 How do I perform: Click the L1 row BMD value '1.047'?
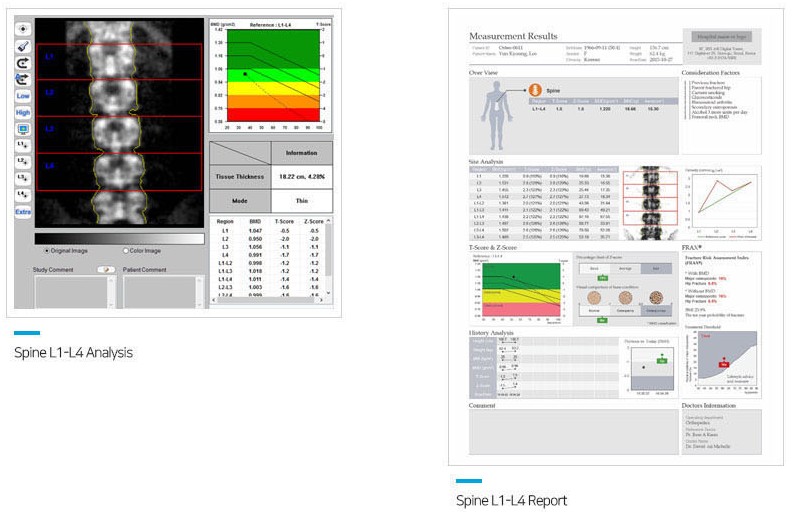pyautogui.click(x=255, y=231)
